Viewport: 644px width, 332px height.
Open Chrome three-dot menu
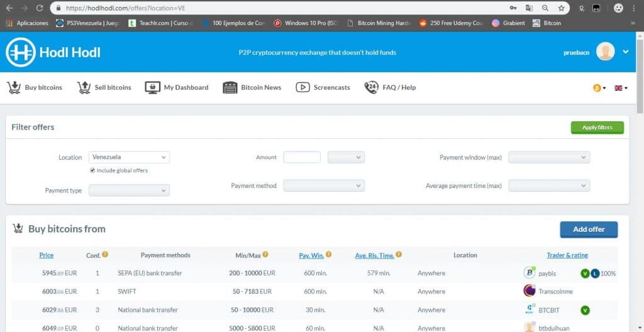(634, 8)
